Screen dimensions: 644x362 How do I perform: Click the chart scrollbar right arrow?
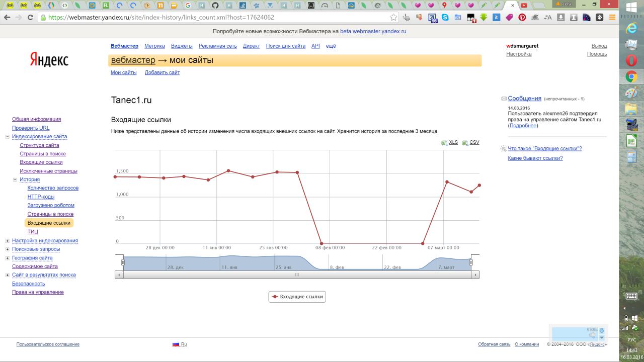(x=475, y=275)
